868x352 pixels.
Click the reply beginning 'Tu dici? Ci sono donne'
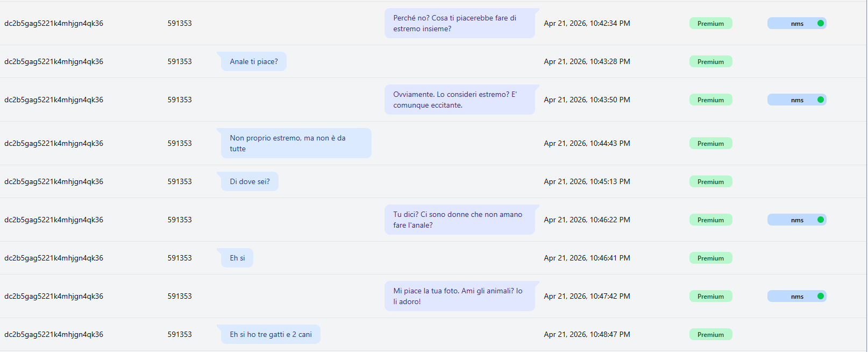coord(460,220)
